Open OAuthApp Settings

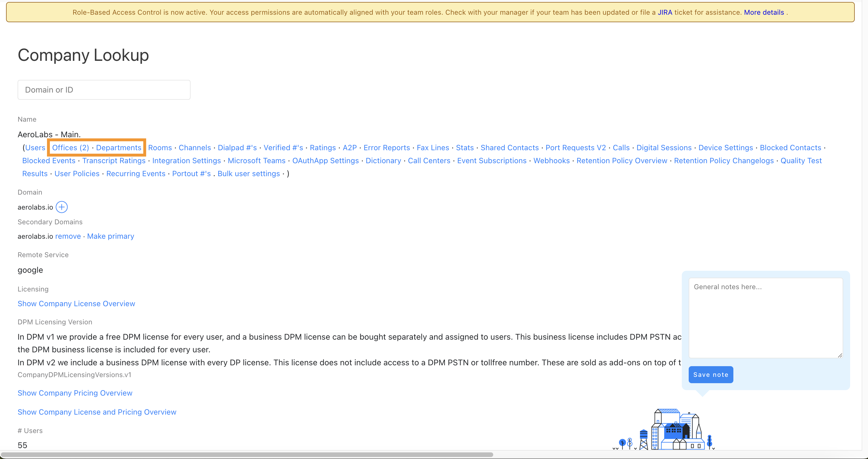click(325, 161)
